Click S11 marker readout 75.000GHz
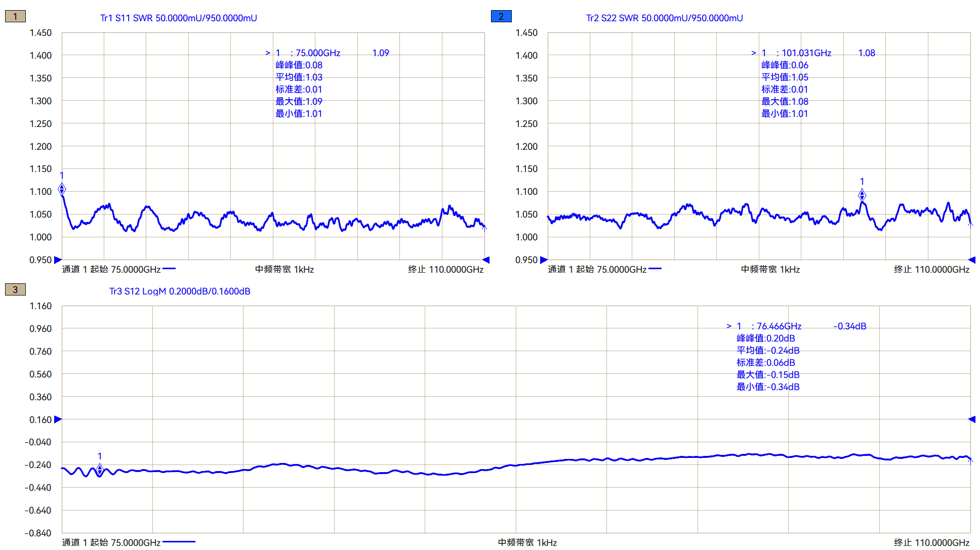 click(x=317, y=53)
